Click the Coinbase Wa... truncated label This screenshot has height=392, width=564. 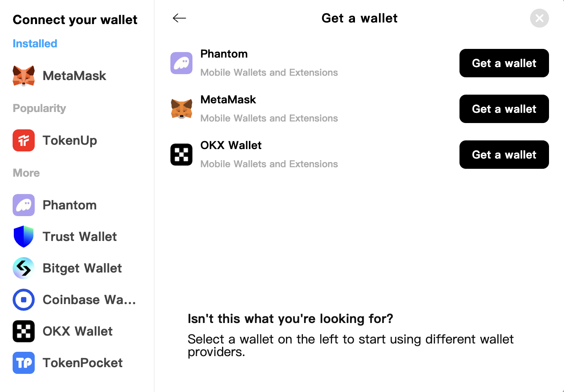89,300
